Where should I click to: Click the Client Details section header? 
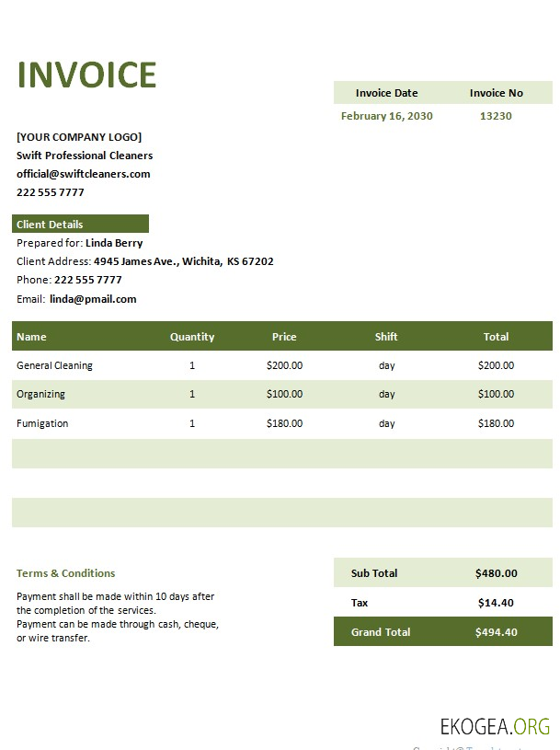pyautogui.click(x=50, y=225)
